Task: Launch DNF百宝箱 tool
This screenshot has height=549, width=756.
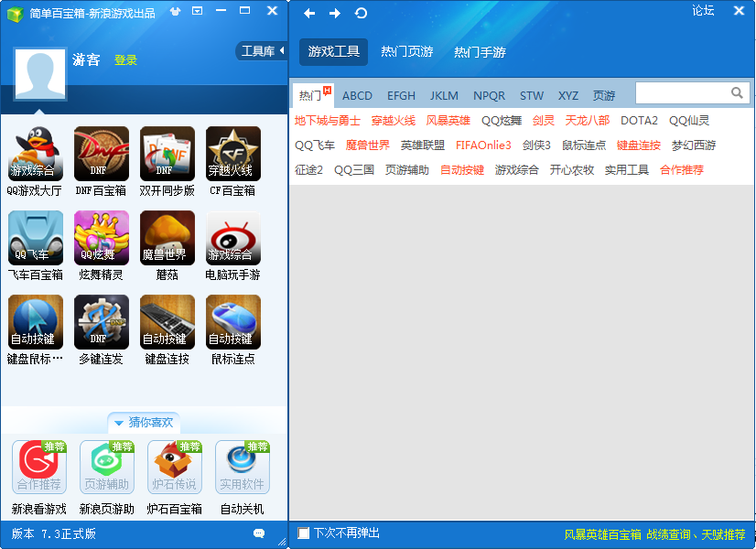Action: (x=102, y=154)
